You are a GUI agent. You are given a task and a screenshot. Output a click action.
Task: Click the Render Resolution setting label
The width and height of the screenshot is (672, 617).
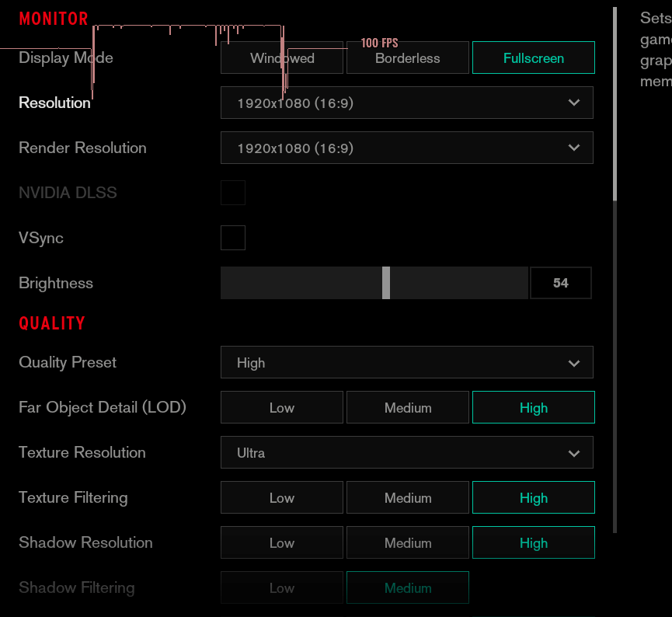[x=82, y=148]
